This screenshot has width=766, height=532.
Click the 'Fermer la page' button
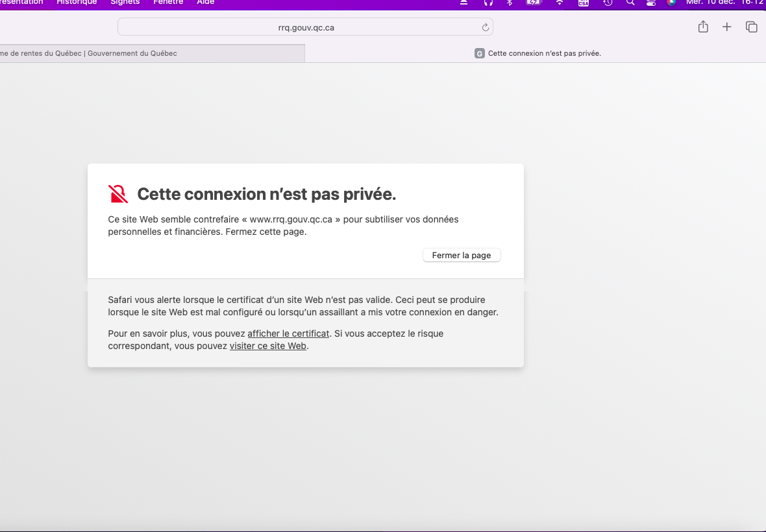pyautogui.click(x=462, y=255)
